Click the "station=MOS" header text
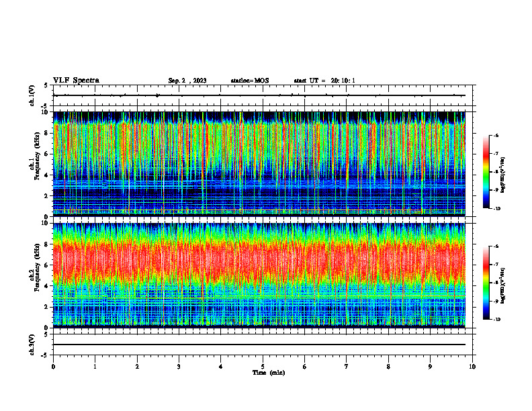 tap(250, 81)
